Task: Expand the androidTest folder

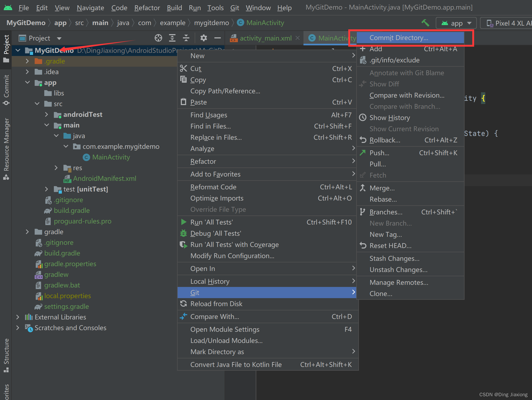Action: (x=46, y=114)
